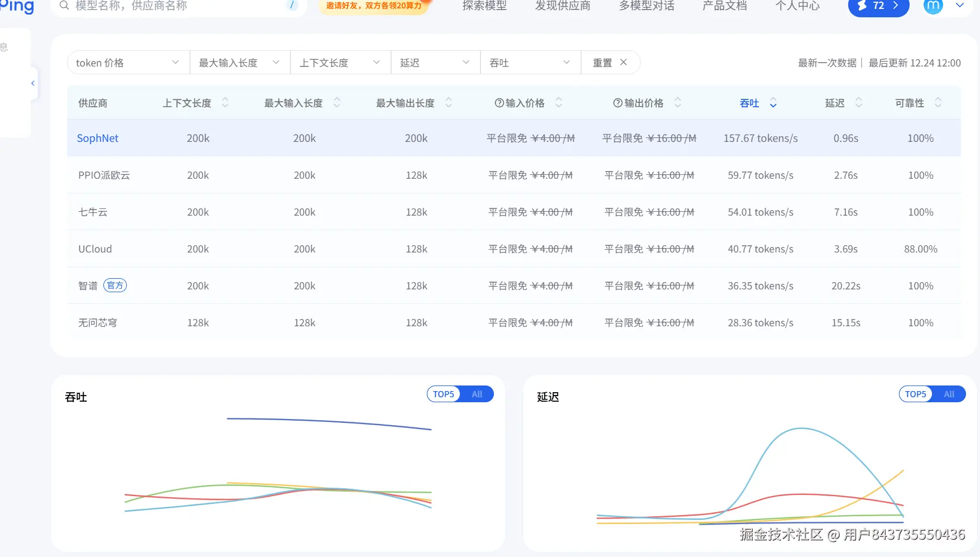Sort by 上下文长度 column arrows

coord(225,103)
